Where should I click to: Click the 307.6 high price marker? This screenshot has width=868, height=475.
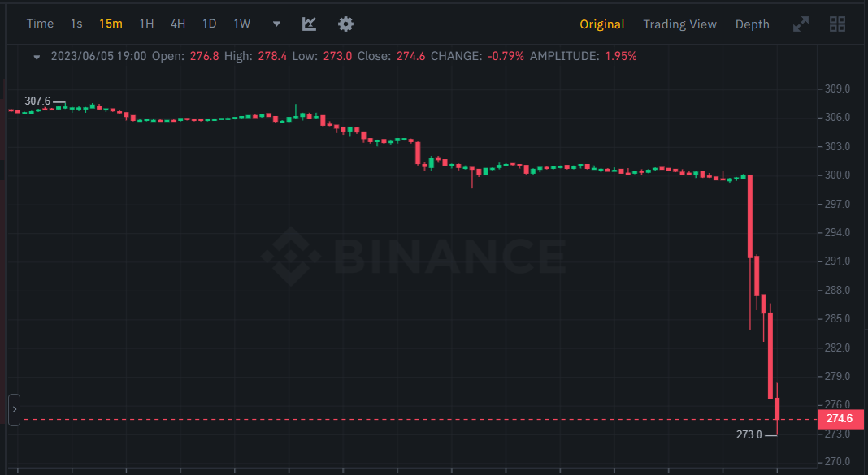[x=37, y=101]
